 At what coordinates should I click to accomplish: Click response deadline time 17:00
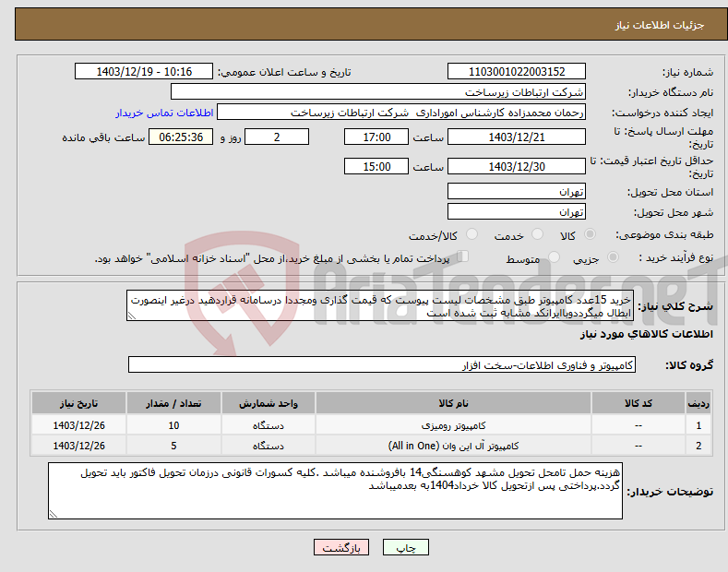click(376, 137)
